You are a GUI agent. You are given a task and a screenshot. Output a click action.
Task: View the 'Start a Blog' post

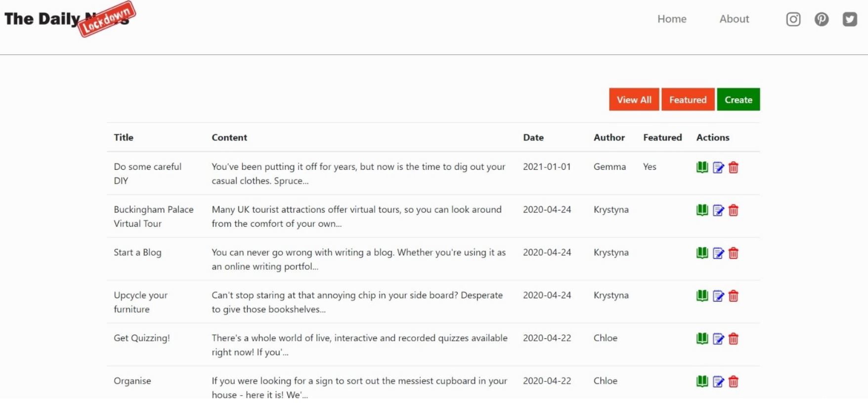pyautogui.click(x=702, y=253)
